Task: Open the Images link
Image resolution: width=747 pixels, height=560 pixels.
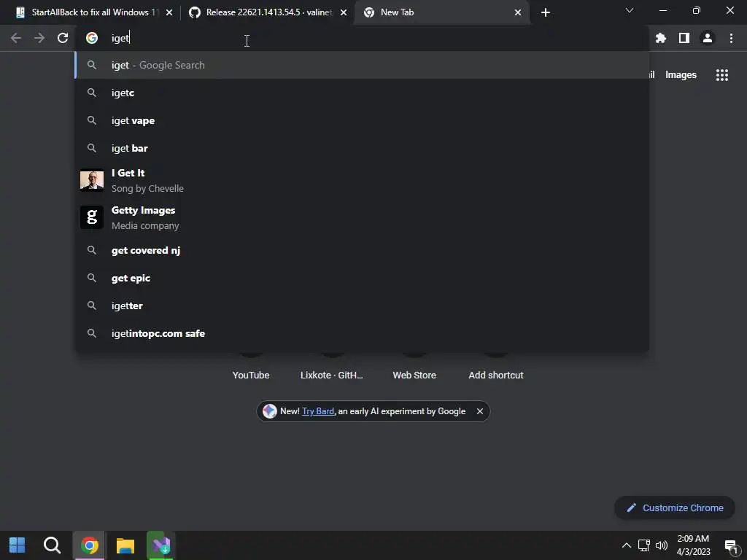Action: (681, 75)
